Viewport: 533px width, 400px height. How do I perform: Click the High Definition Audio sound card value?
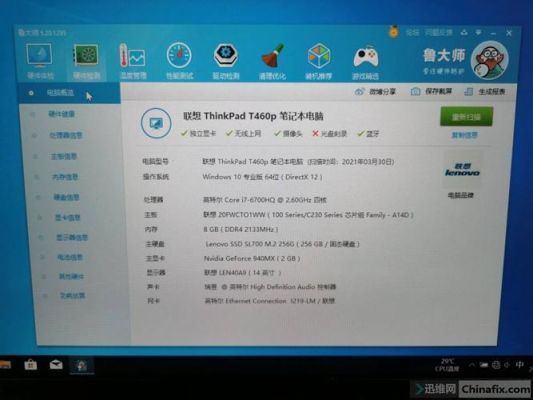click(x=270, y=287)
